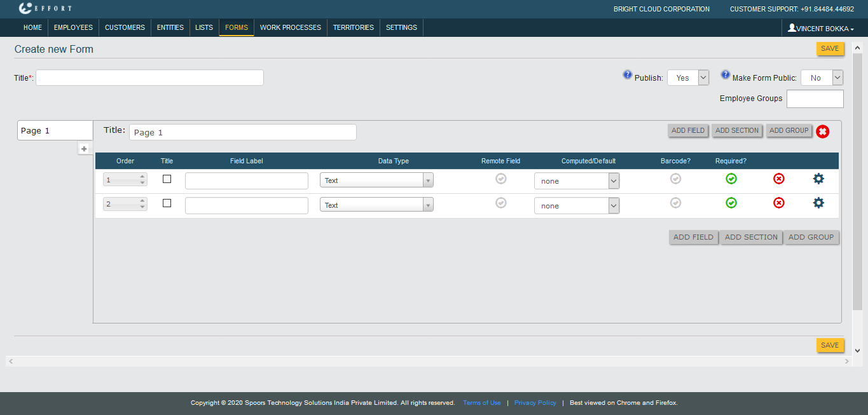Add a new page with plus icon
This screenshot has height=415, width=868.
84,148
